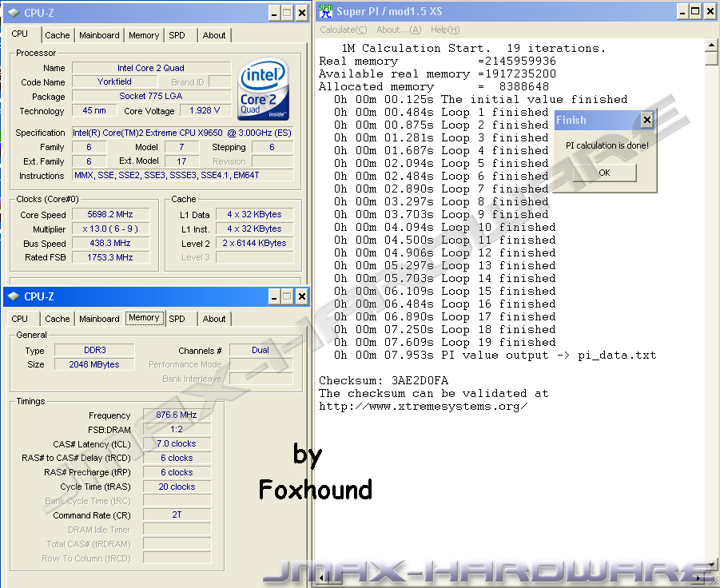Click the Package value Socket 775 LGA

click(151, 96)
